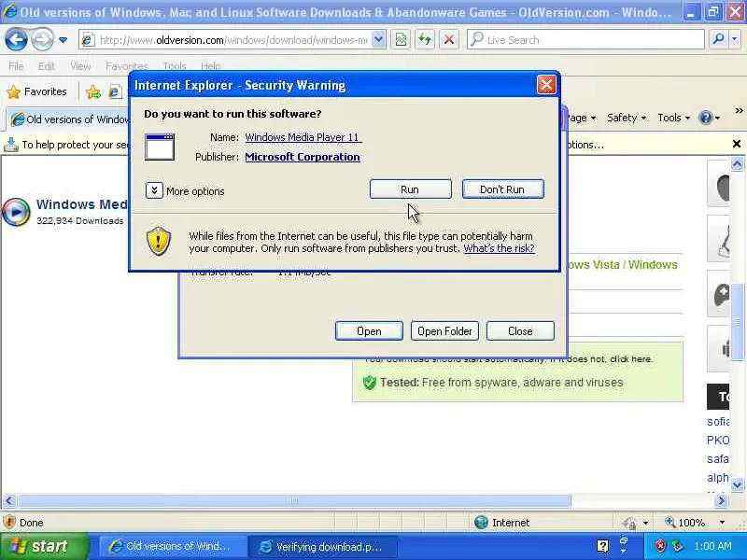Click the horizontal scrollbar left arrow
Image resolution: width=747 pixels, height=560 pixels.
click(x=9, y=500)
